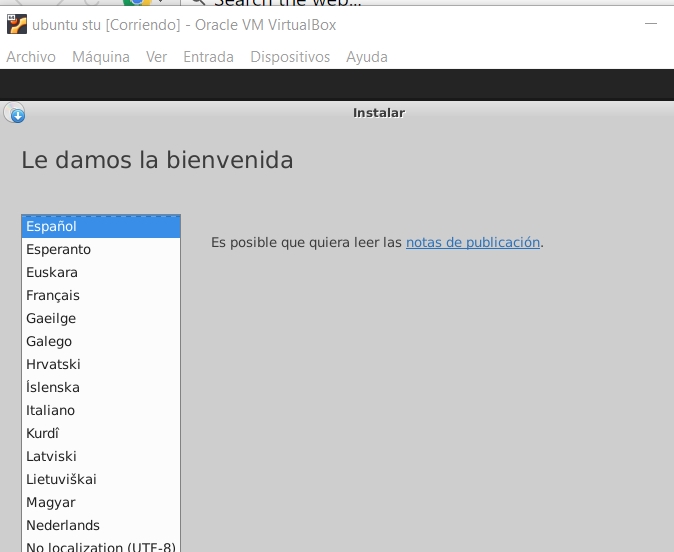Open the Archivo menu

[31, 57]
